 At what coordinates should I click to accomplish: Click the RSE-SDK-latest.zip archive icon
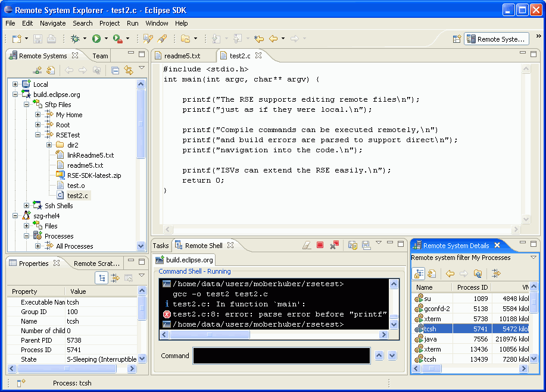[60, 175]
